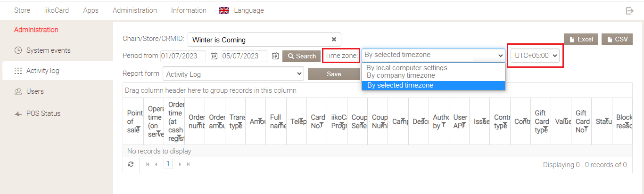Go to the first page of records
Viewport: 644px width, 194px height.
point(148,164)
